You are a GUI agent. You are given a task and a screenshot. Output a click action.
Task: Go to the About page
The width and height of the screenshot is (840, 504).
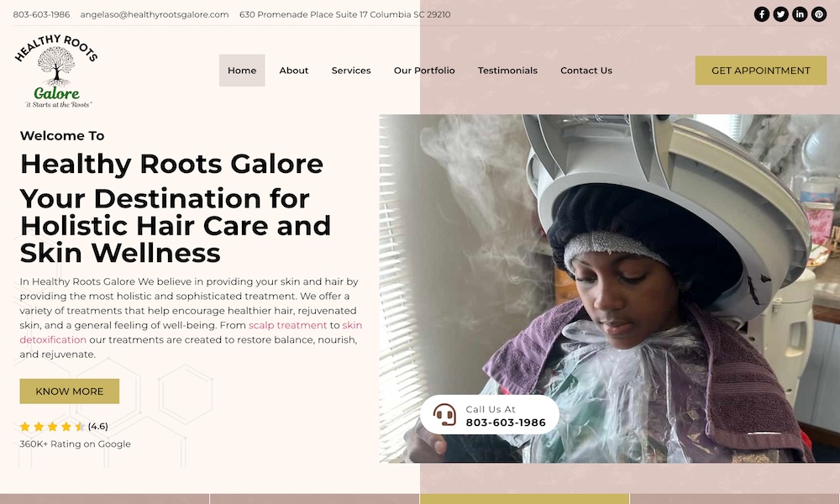pyautogui.click(x=293, y=71)
